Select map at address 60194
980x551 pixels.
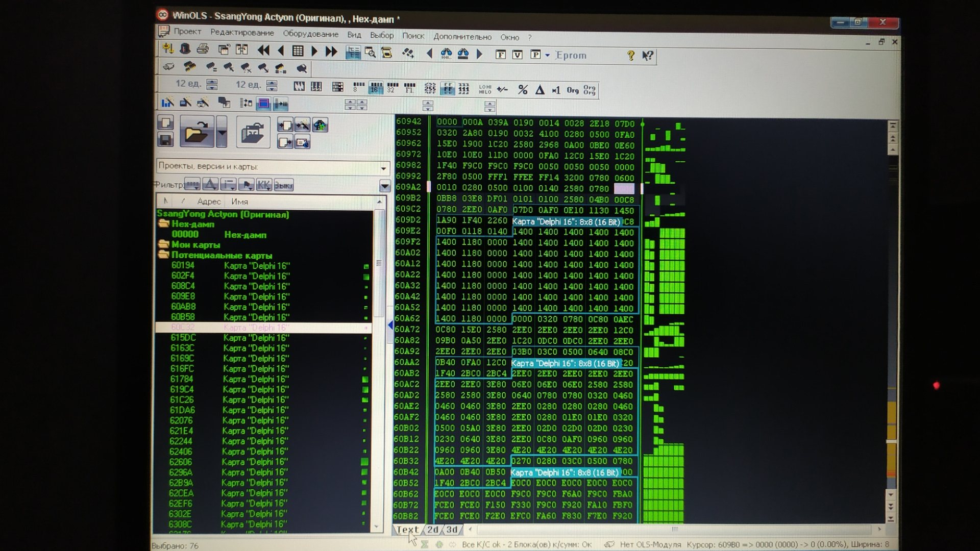264,266
